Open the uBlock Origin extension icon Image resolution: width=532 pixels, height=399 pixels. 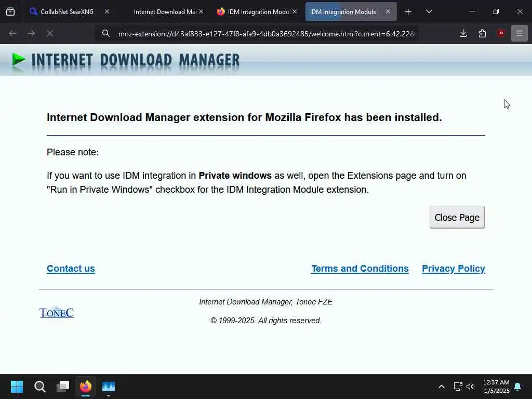click(x=501, y=33)
